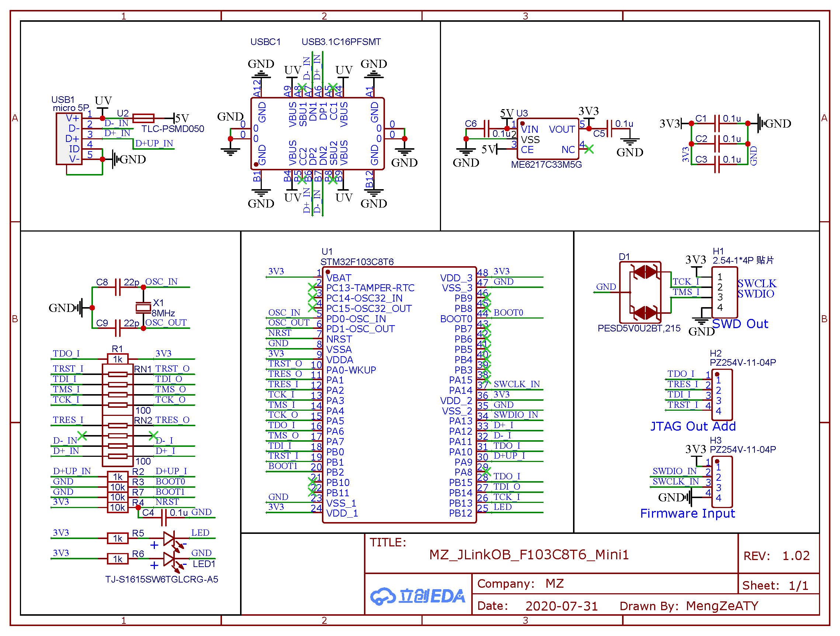Screen dimensions: 840x636
Task: Click the RN1 resistor network symbol
Action: (x=118, y=389)
